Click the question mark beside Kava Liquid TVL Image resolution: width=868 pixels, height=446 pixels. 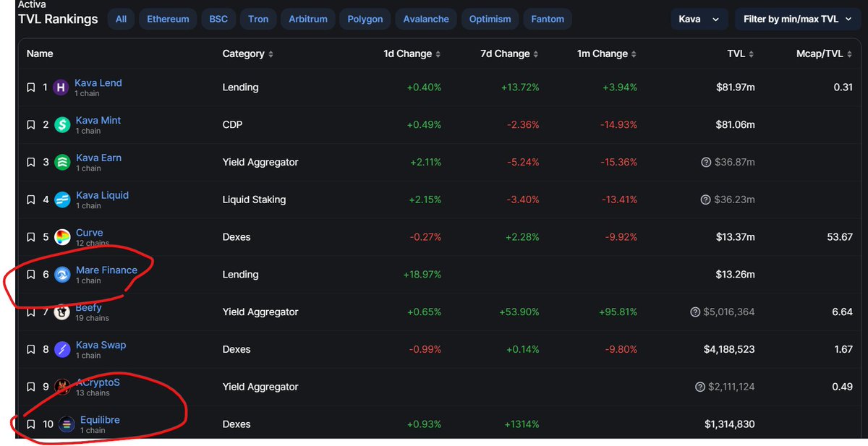pyautogui.click(x=706, y=200)
